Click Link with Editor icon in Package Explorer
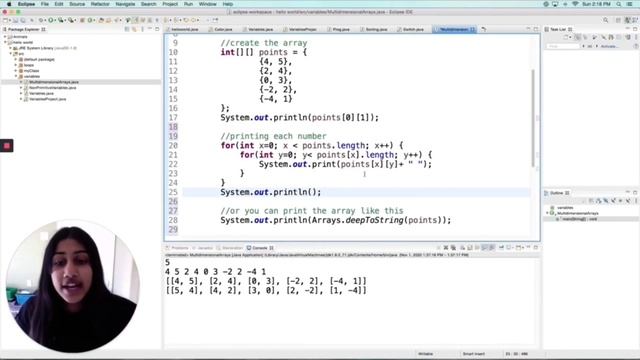 134,29
